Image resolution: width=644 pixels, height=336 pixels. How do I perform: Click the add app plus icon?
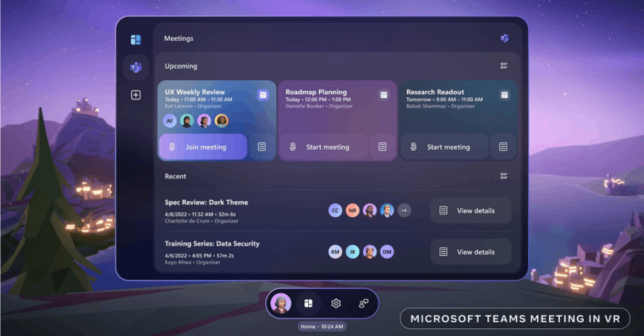click(135, 95)
